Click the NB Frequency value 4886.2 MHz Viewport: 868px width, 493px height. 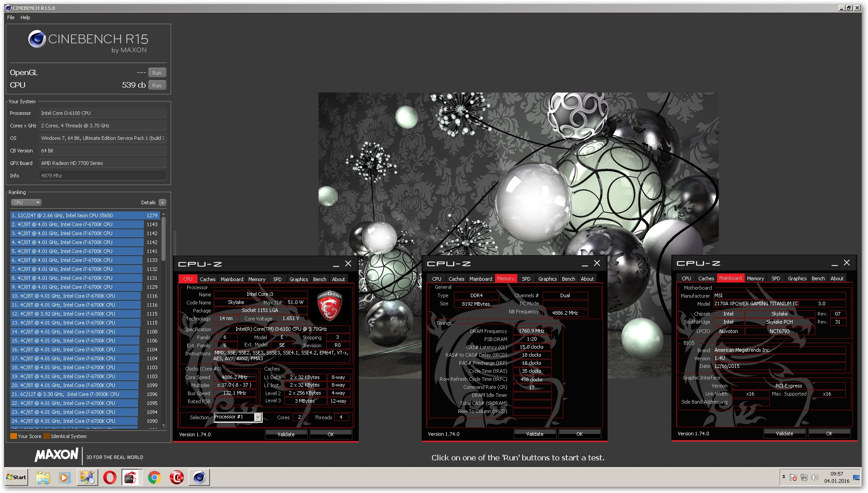pyautogui.click(x=565, y=313)
